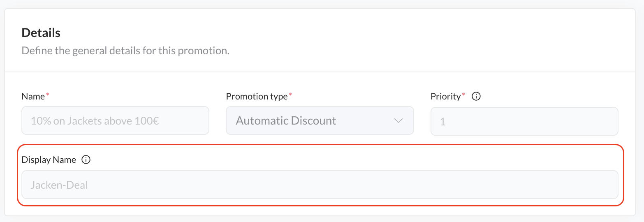Viewport: 644px width, 222px height.
Task: Click the info icon beside Display Name
Action: [x=86, y=160]
